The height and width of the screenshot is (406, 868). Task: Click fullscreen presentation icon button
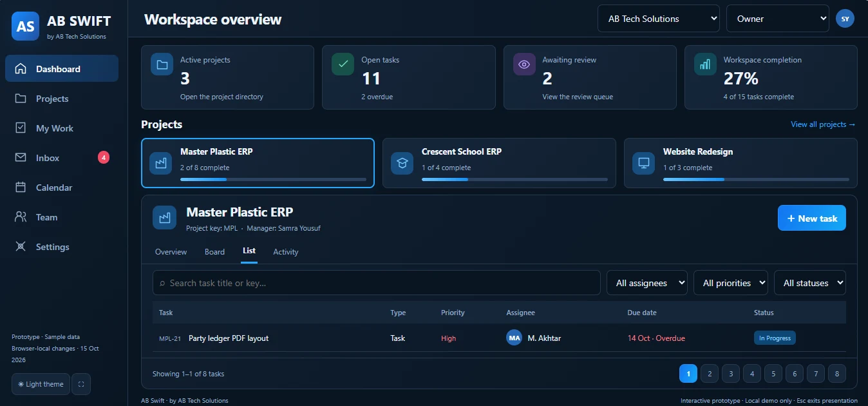tap(81, 384)
